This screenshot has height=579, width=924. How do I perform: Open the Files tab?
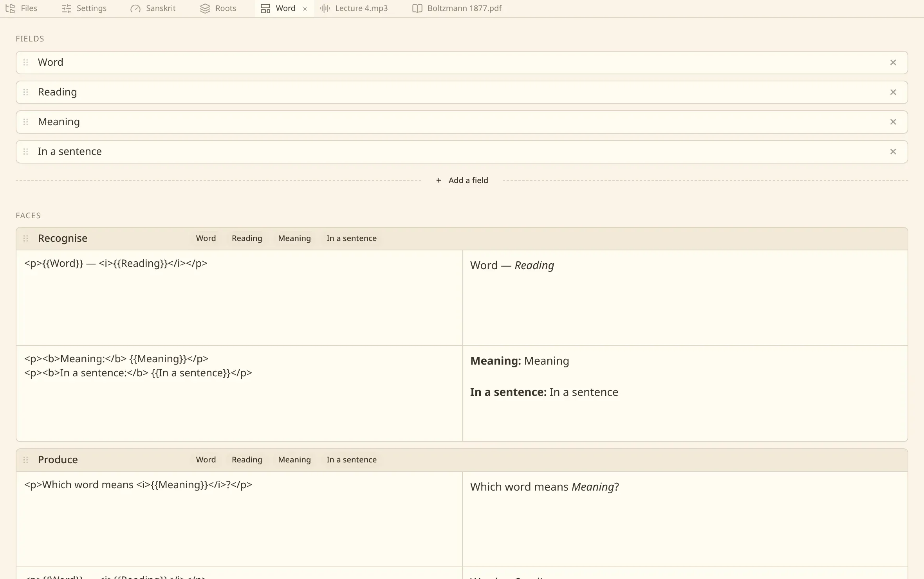[22, 8]
